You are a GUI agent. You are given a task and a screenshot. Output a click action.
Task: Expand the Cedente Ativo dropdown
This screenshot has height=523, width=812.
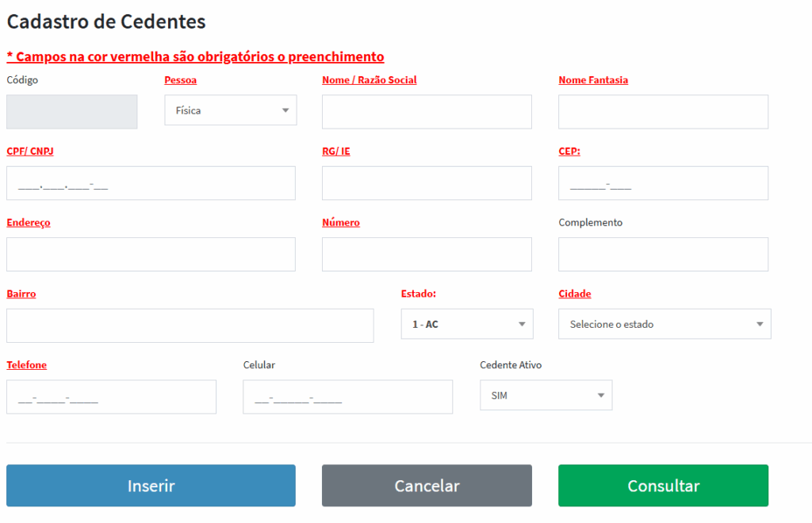coord(546,395)
